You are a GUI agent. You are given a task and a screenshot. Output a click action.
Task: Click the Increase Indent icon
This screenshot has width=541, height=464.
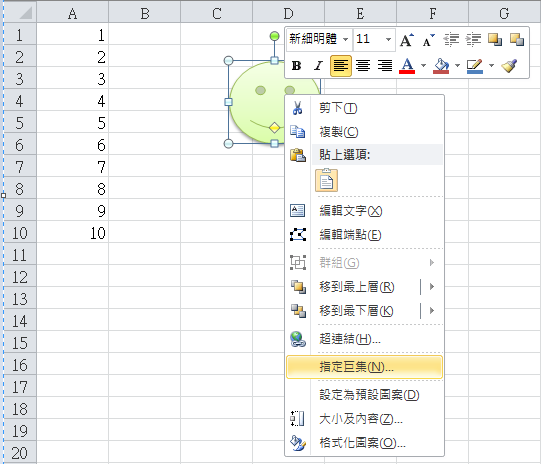(x=473, y=40)
